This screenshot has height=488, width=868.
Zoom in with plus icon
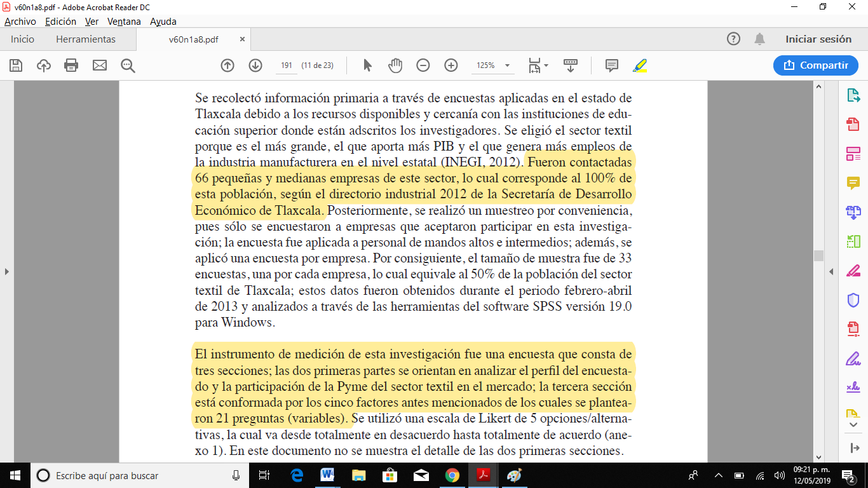[451, 65]
